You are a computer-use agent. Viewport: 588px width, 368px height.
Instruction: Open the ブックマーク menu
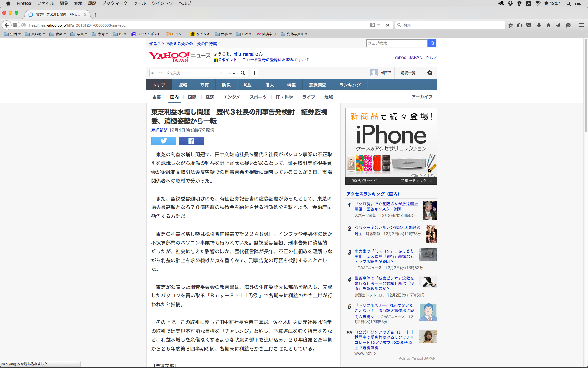tap(115, 3)
